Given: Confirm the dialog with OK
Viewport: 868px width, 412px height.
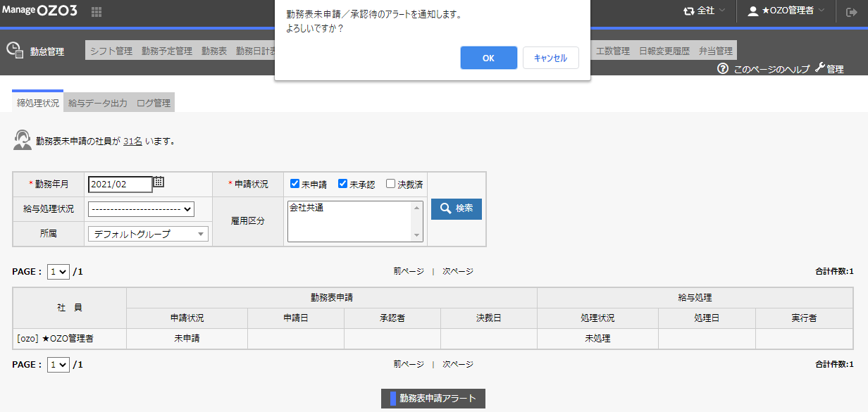Looking at the screenshot, I should click(489, 58).
